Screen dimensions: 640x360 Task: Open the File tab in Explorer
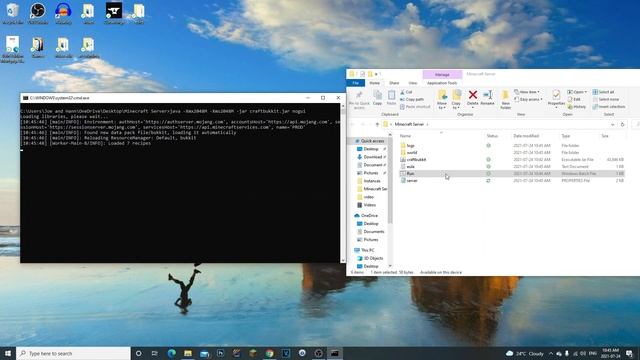(356, 83)
